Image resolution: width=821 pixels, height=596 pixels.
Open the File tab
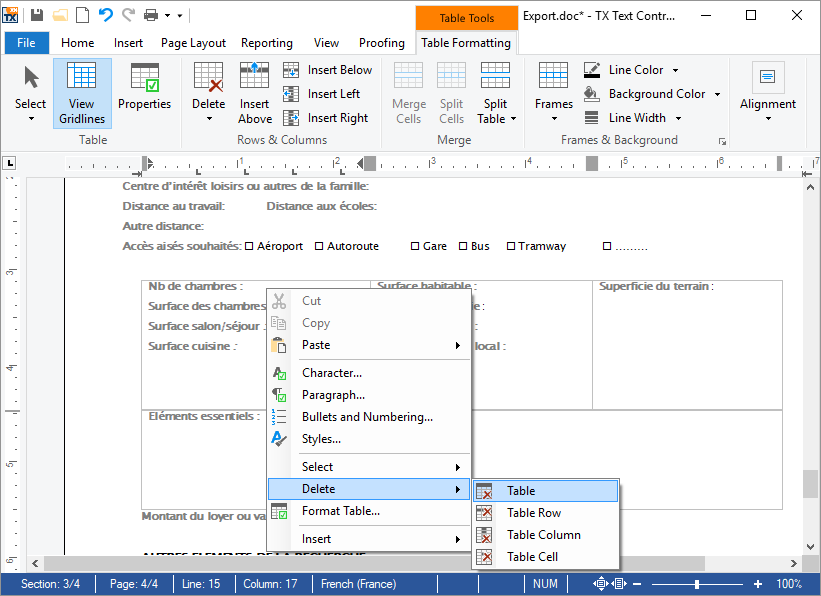[27, 43]
